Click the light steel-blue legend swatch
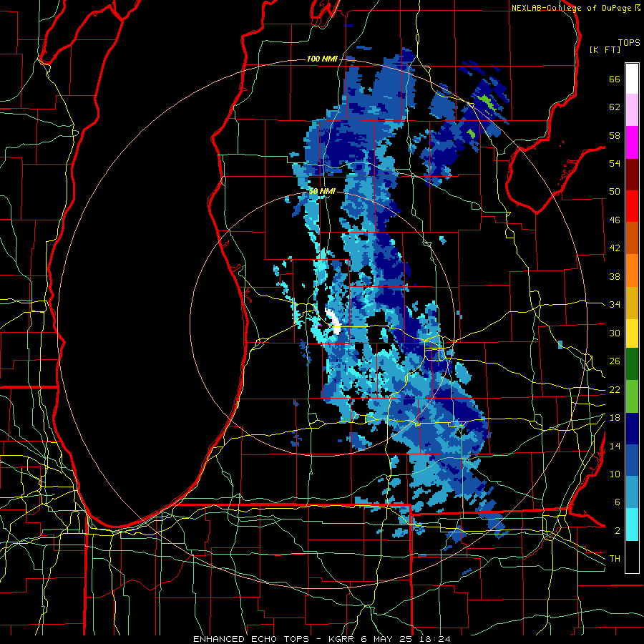Viewport: 644px width, 644px height. click(632, 492)
